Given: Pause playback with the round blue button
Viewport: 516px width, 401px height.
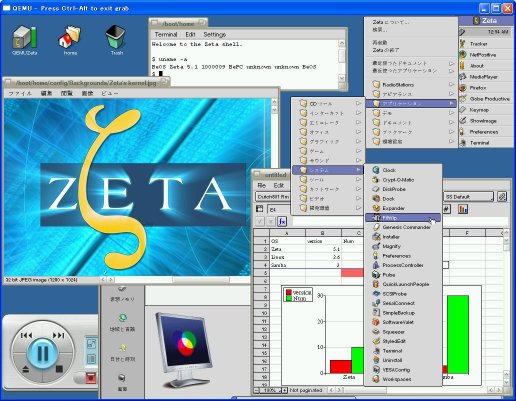Looking at the screenshot, I should pyautogui.click(x=43, y=353).
